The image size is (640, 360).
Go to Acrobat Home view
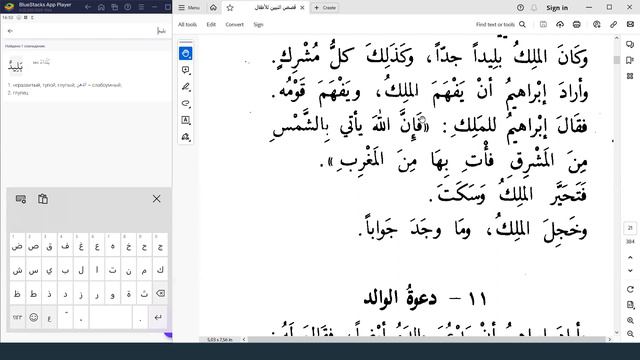tap(213, 8)
